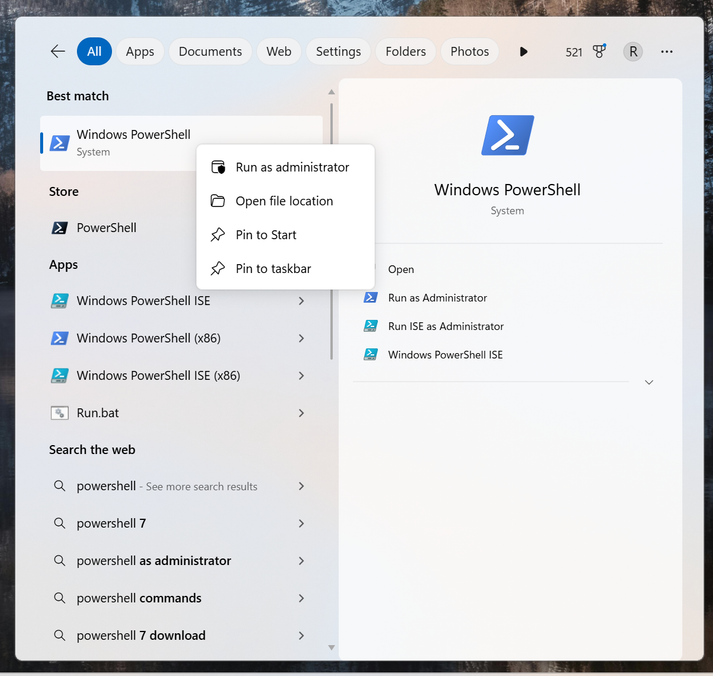Click the pin icon beside Pin to Start
713x676 pixels.
(218, 235)
